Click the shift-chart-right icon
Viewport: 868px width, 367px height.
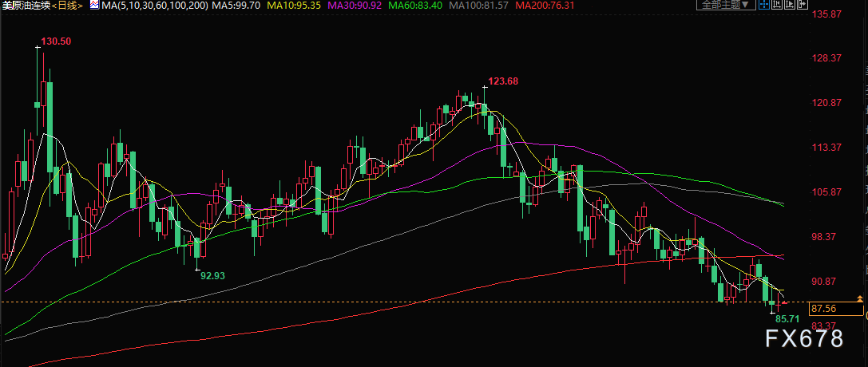point(803,5)
